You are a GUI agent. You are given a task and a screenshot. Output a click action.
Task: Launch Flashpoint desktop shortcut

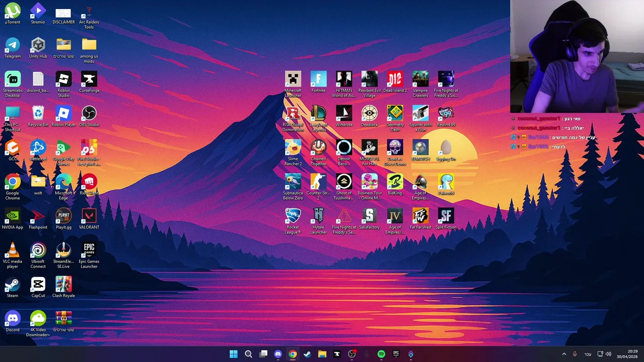coord(38,219)
